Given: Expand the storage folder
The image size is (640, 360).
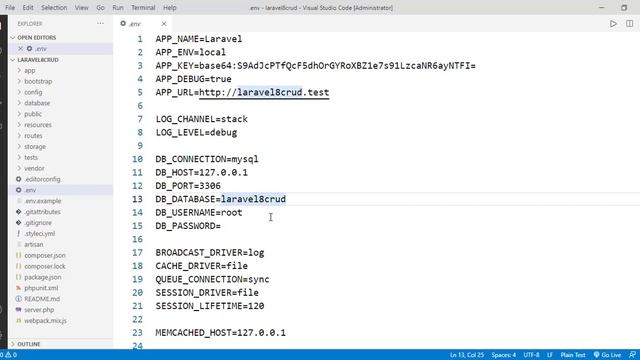Looking at the screenshot, I should (x=31, y=147).
